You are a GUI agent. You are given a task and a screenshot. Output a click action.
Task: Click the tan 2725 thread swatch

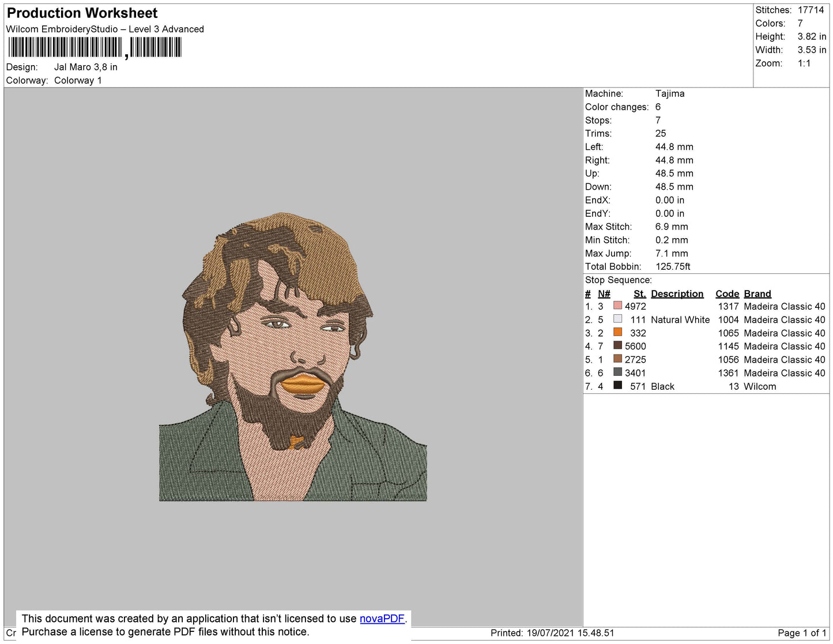point(618,359)
